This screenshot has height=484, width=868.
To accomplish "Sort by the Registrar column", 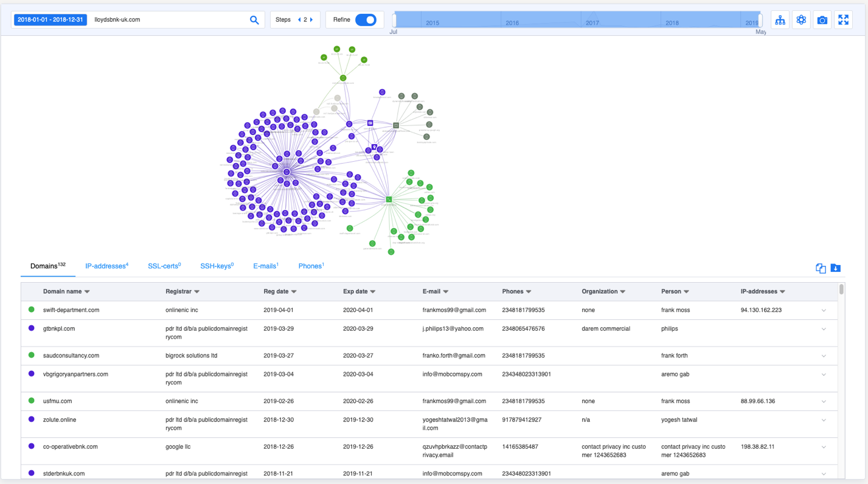I will tap(182, 292).
